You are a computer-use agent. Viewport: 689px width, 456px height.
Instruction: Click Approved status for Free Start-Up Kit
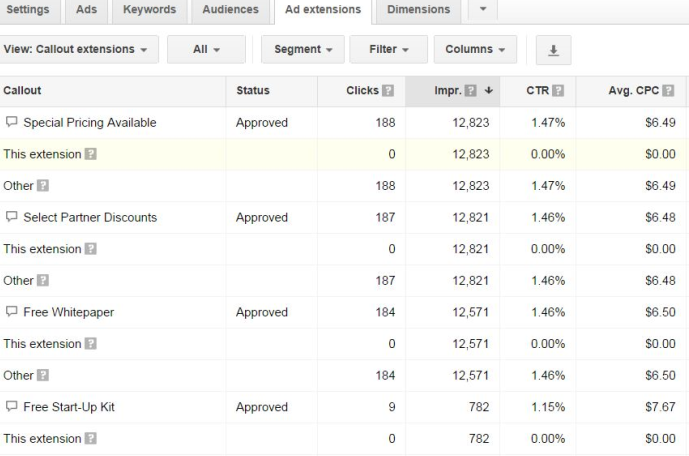click(262, 408)
